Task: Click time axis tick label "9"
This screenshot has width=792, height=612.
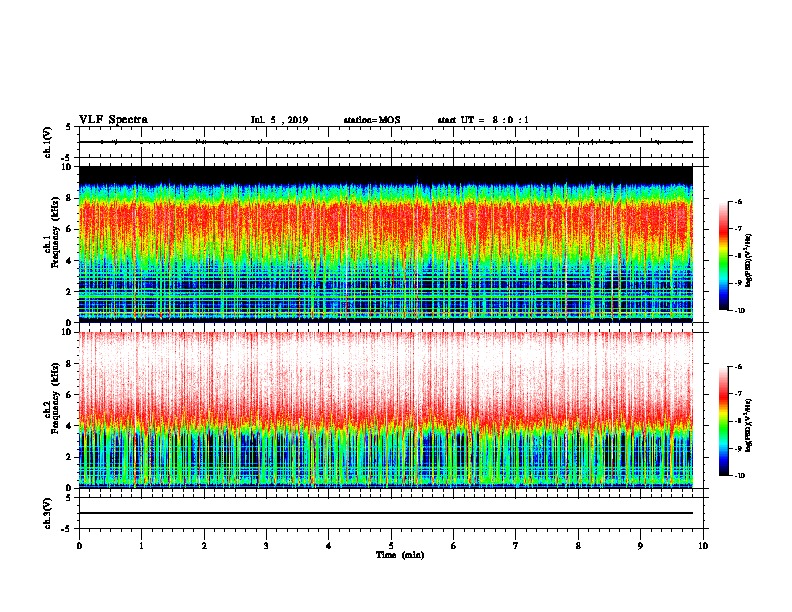Action: coord(640,546)
